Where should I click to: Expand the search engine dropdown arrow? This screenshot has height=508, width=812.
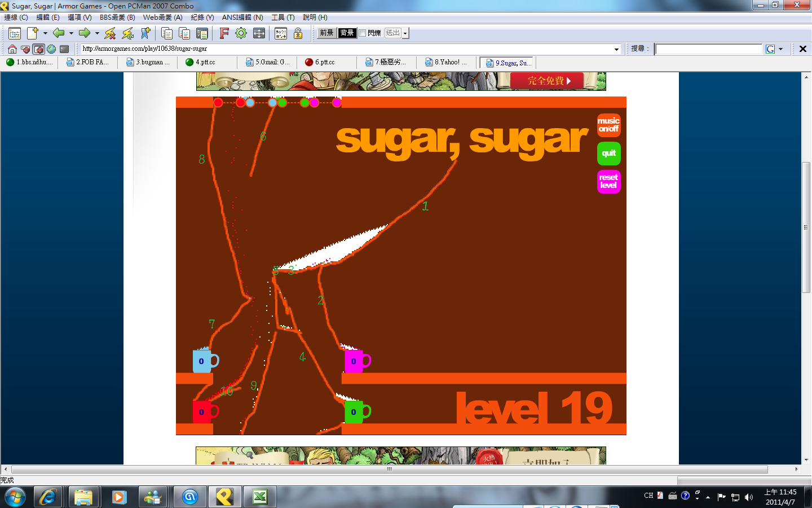click(x=781, y=49)
